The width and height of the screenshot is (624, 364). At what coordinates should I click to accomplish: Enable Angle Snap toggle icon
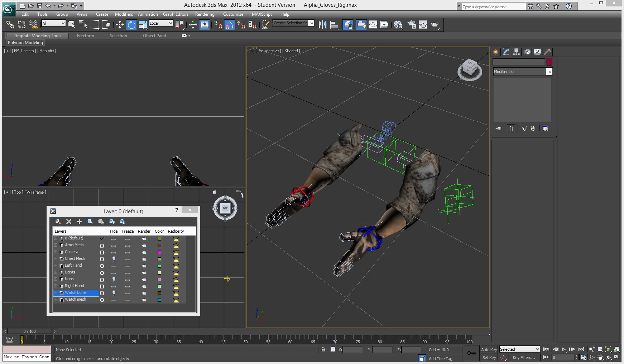(x=230, y=25)
